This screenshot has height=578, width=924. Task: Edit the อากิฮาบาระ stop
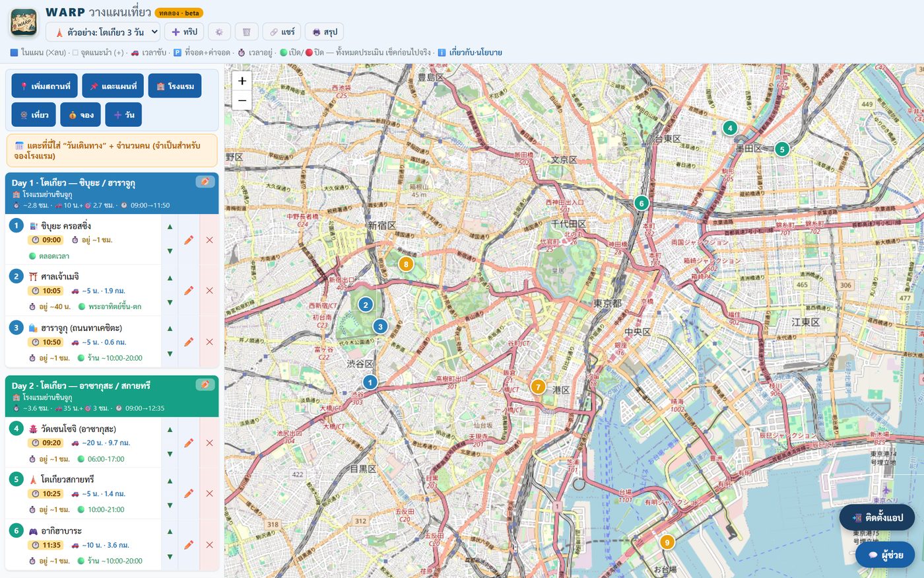click(x=189, y=545)
